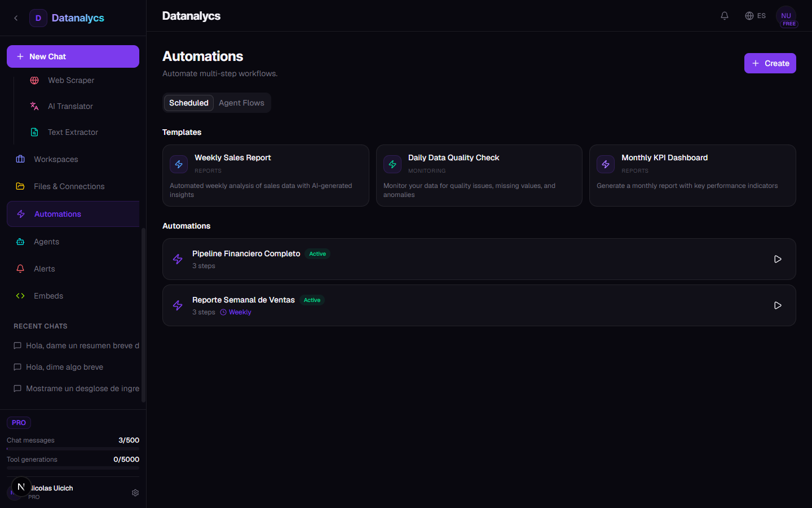
Task: Choose the Weekly Sales Report template
Action: [x=266, y=176]
